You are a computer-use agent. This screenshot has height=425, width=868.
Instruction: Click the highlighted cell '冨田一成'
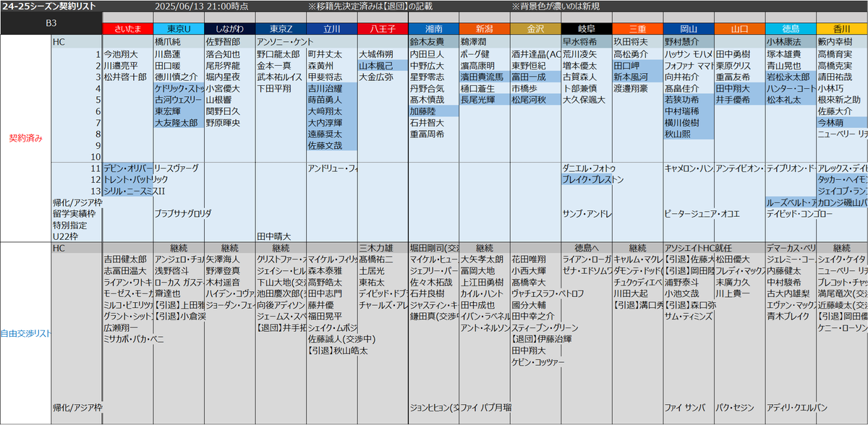[x=535, y=76]
